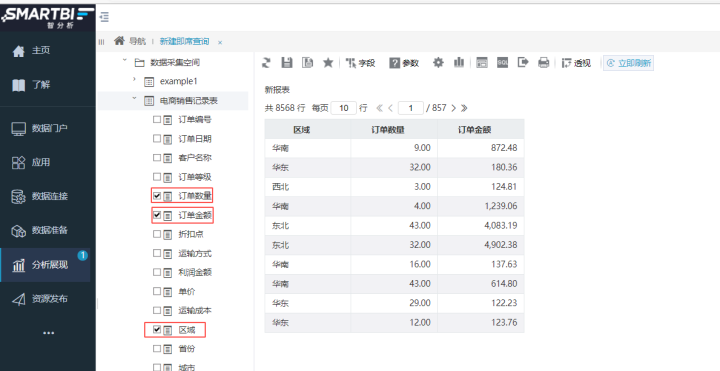
Task: Uncheck the 订单数量 field checkbox
Action: [157, 196]
